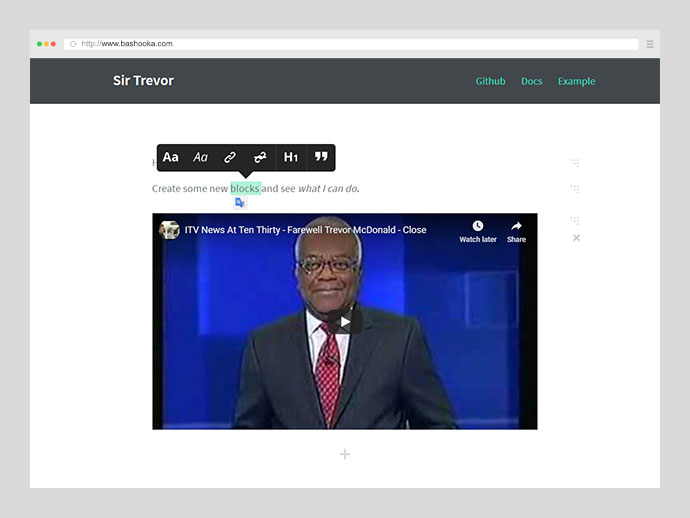Viewport: 690px width, 518px height.
Task: Share the video using the Share arrow
Action: (x=516, y=226)
